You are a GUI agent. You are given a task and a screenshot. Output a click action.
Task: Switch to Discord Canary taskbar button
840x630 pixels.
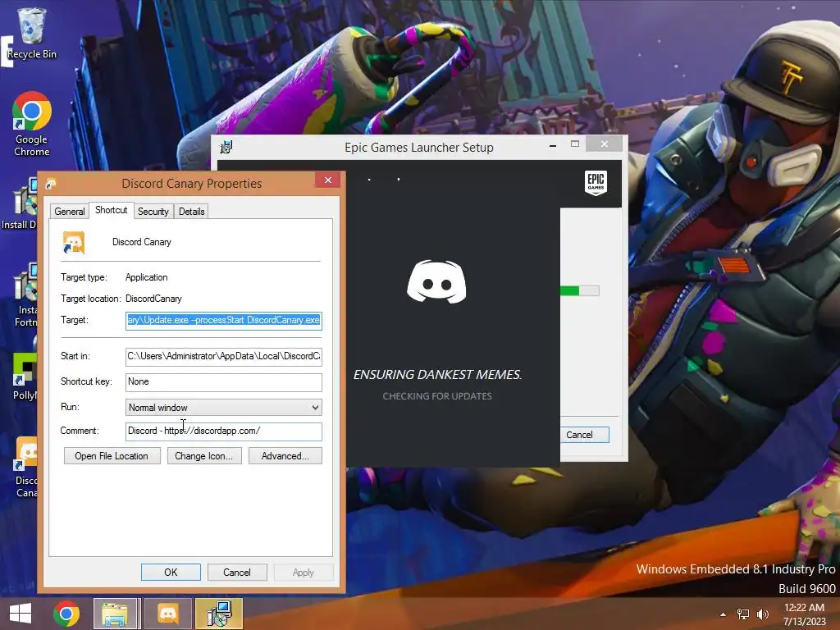(167, 614)
